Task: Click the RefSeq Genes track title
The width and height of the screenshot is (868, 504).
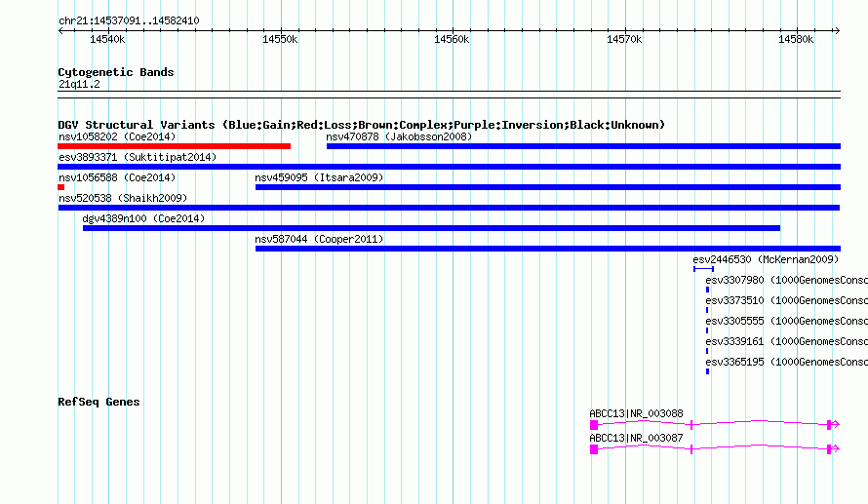Action: click(99, 402)
